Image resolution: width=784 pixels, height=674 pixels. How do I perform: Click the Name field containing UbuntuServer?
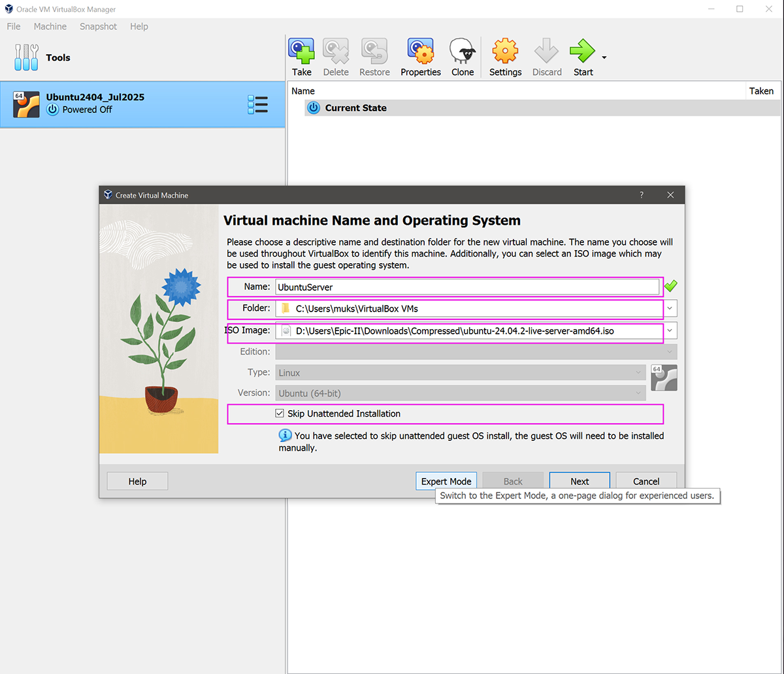[467, 287]
